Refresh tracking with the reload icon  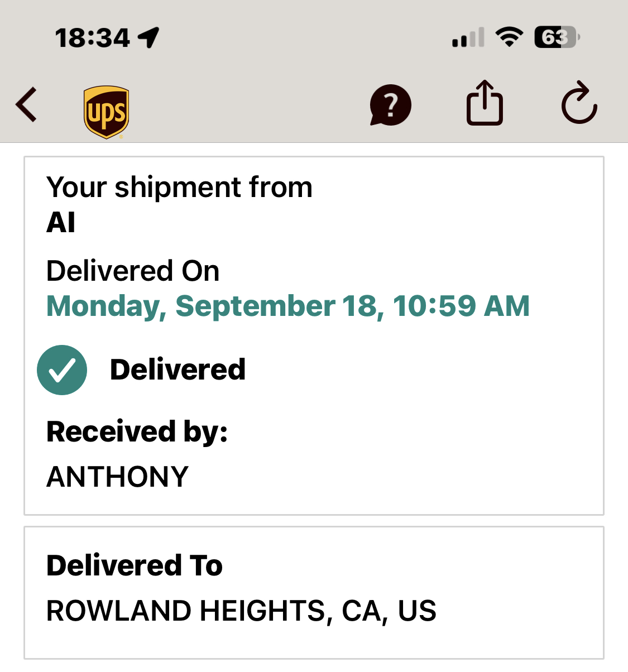[x=579, y=103]
